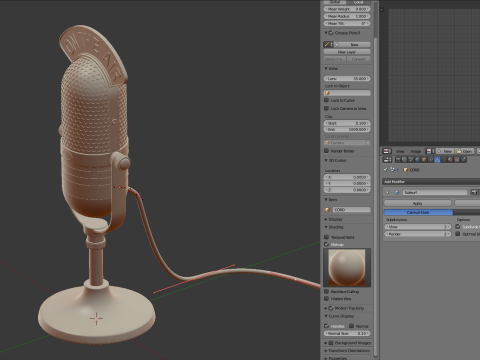
Task: Open the Physics properties tab icon
Action: [x=463, y=159]
